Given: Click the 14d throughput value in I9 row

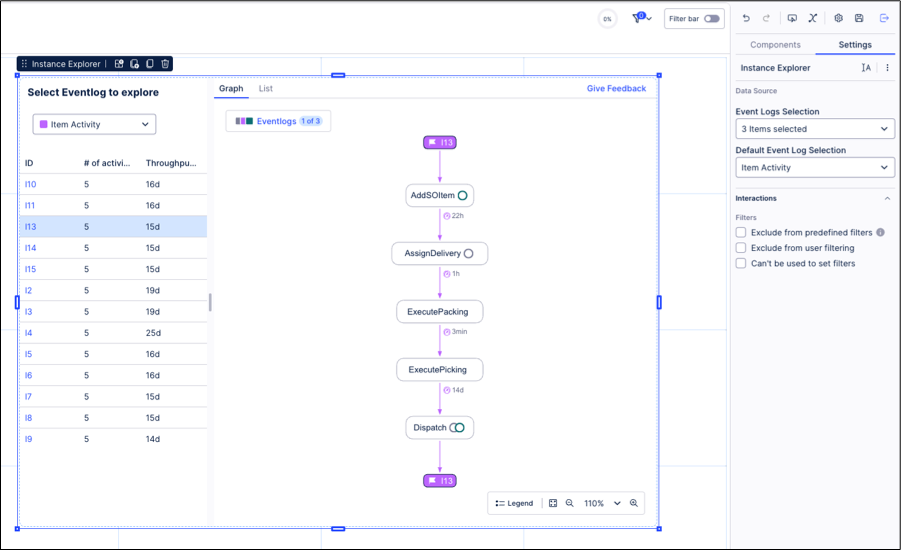Looking at the screenshot, I should tap(152, 439).
